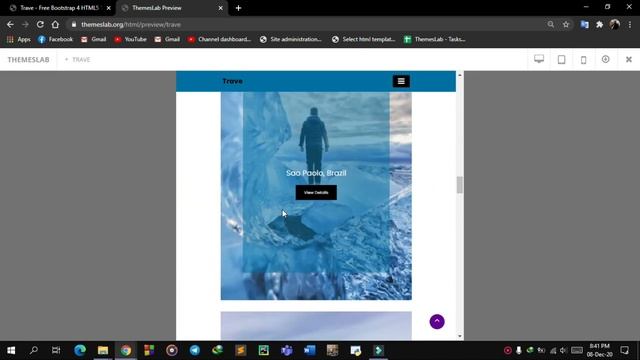Open the YouTube bookmark

130,39
